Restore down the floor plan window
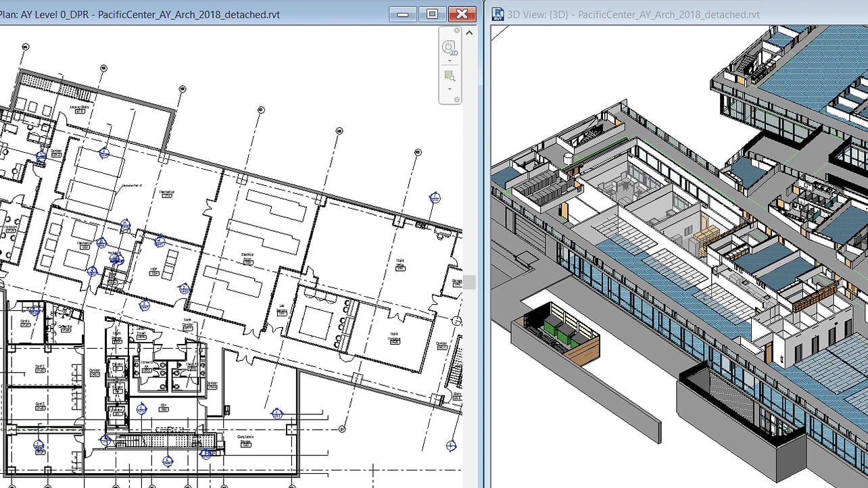The width and height of the screenshot is (868, 488). [x=431, y=14]
